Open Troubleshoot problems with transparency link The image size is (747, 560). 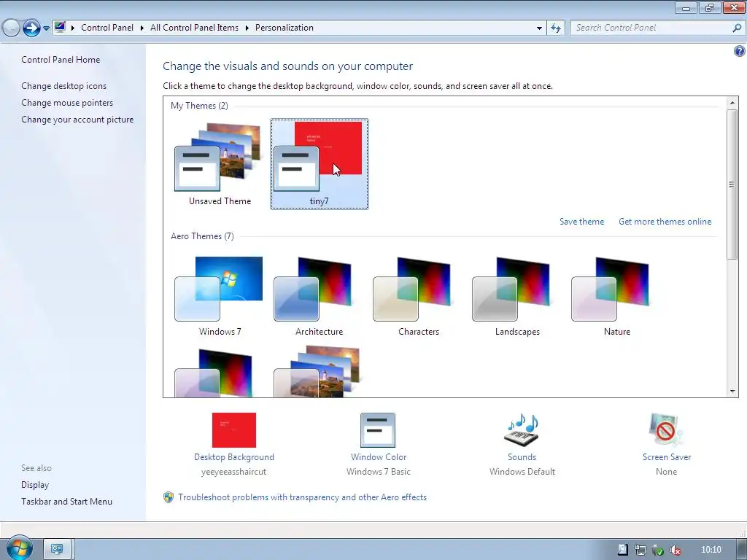pyautogui.click(x=303, y=497)
